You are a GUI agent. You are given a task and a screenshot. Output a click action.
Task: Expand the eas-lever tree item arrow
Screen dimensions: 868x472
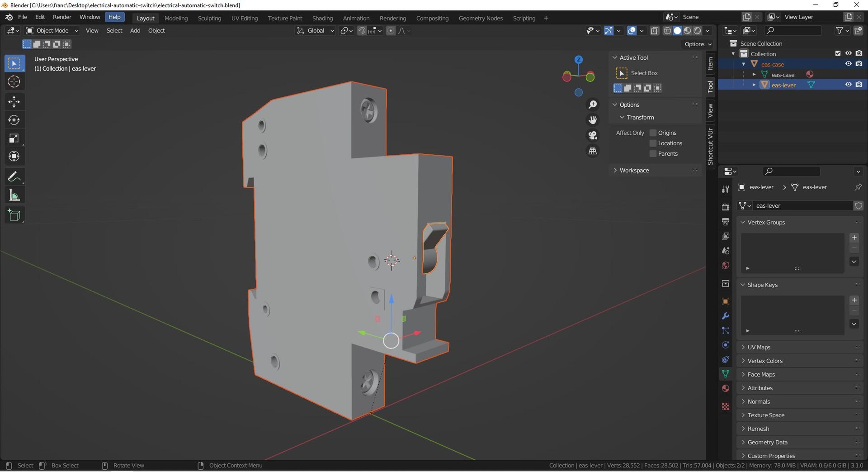[754, 85]
